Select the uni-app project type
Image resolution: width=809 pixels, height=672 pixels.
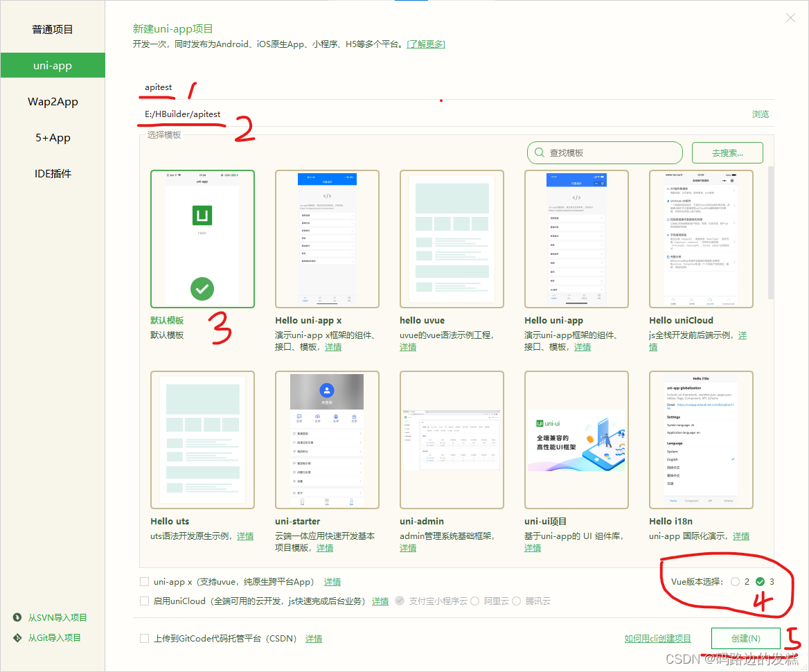tap(52, 66)
